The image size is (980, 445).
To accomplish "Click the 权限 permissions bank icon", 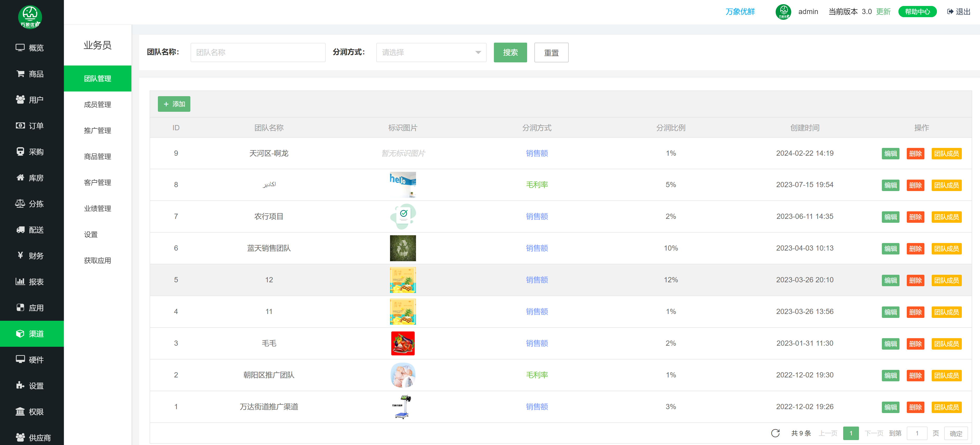I will 20,411.
